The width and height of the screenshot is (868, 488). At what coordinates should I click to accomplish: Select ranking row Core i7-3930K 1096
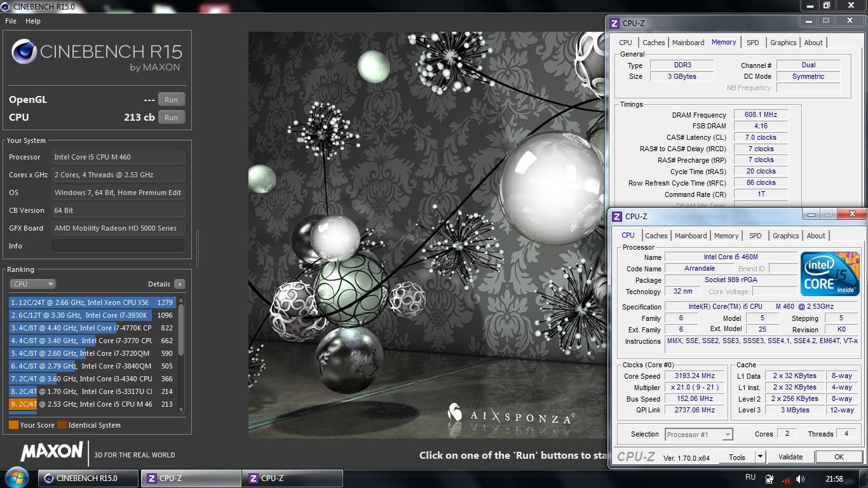[x=92, y=315]
